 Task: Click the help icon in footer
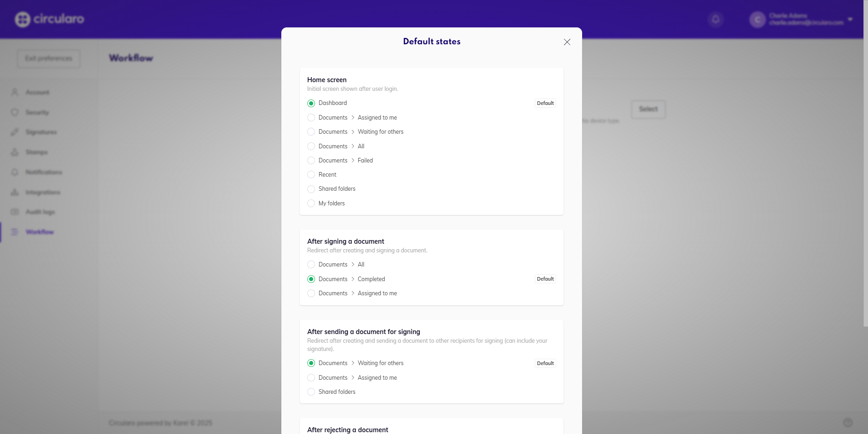tap(847, 423)
